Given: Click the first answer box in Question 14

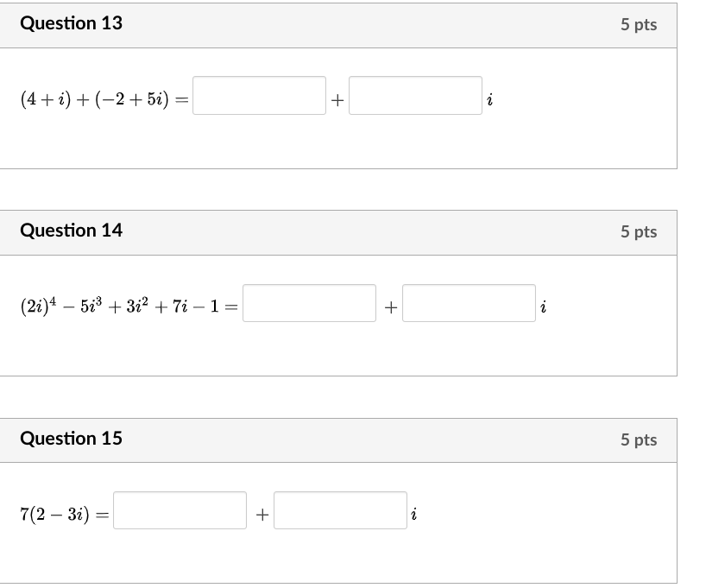Looking at the screenshot, I should pyautogui.click(x=308, y=303).
